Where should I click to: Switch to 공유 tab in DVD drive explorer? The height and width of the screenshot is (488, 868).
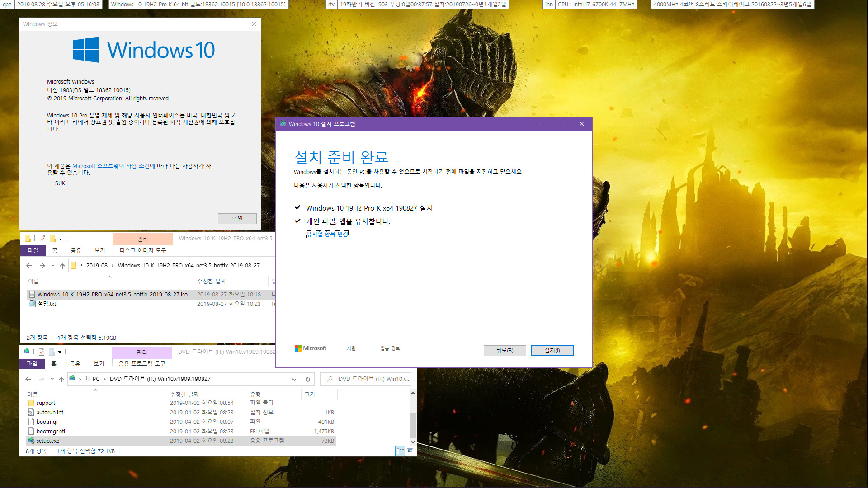click(75, 364)
